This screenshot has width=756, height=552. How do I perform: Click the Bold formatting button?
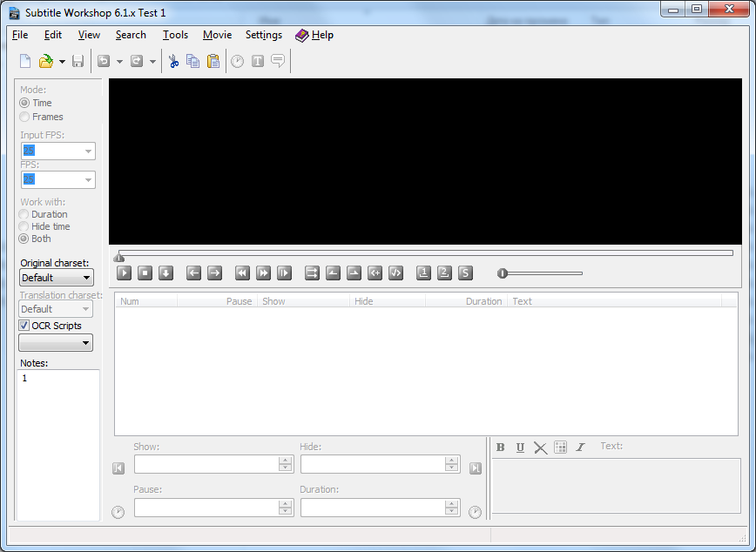[501, 448]
